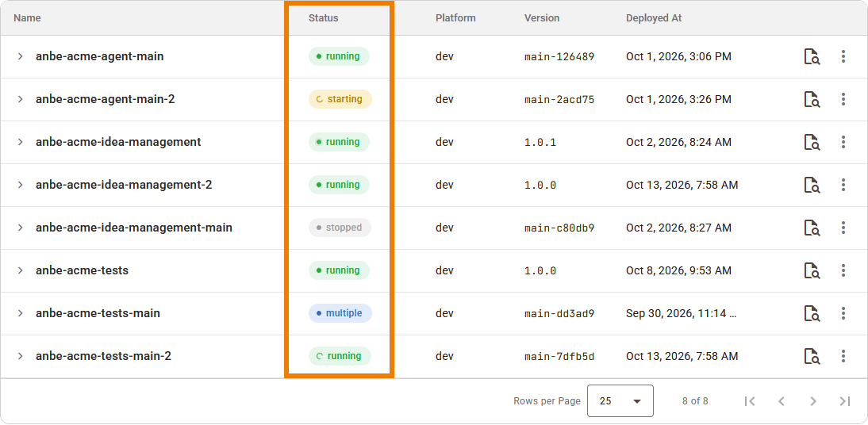Expand the anbe-acme-idea-management-2 row
The width and height of the screenshot is (868, 425).
pyautogui.click(x=20, y=185)
